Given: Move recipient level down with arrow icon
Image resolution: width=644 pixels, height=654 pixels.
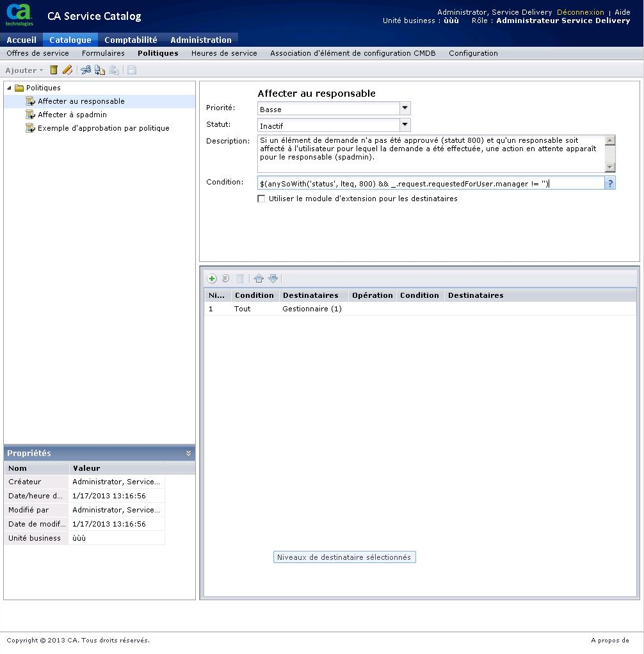Looking at the screenshot, I should coord(273,278).
